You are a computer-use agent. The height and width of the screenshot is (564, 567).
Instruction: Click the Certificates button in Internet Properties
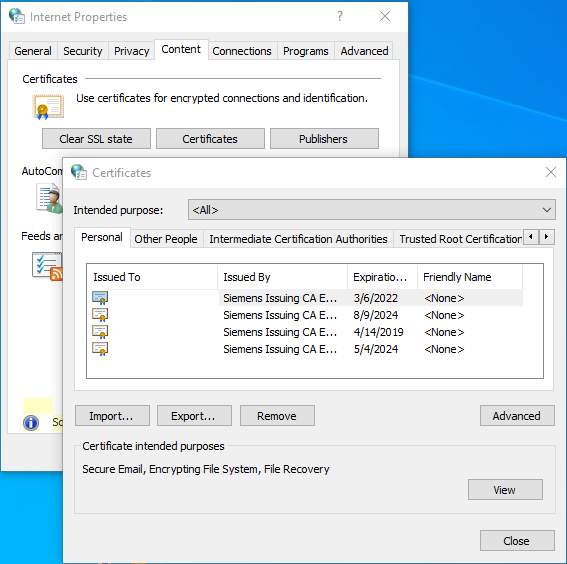[210, 139]
